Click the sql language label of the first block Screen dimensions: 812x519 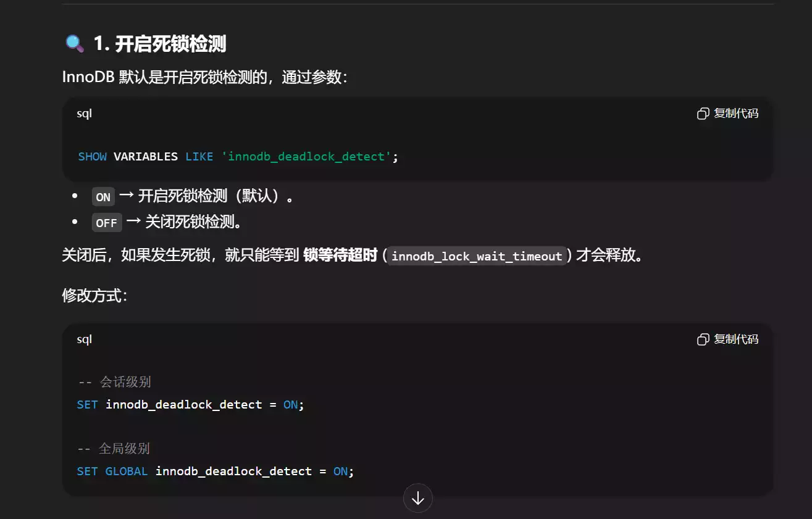(84, 114)
